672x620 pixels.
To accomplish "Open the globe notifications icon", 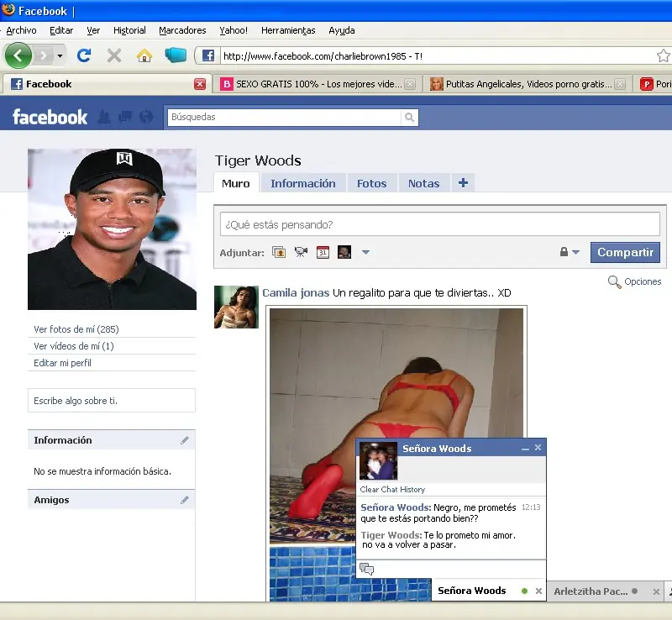I will (x=145, y=117).
